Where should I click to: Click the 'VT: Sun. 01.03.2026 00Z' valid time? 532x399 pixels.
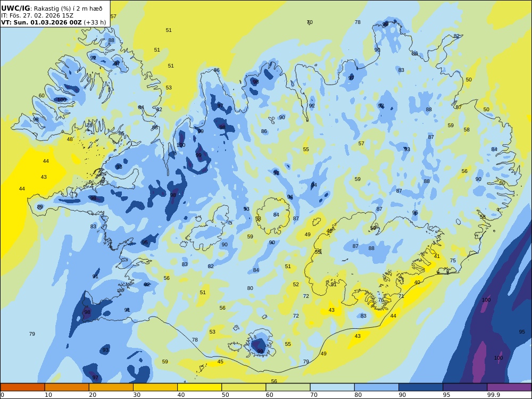click(41, 22)
